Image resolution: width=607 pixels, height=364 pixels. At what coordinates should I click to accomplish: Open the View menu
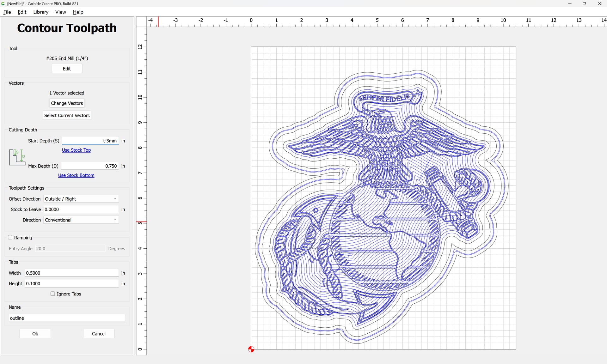point(60,12)
